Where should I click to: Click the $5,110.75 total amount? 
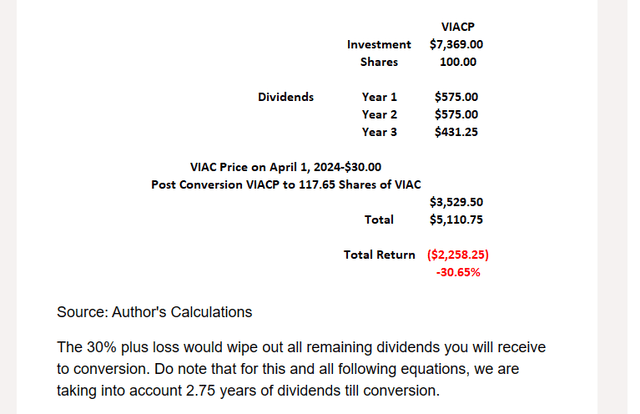tap(457, 219)
